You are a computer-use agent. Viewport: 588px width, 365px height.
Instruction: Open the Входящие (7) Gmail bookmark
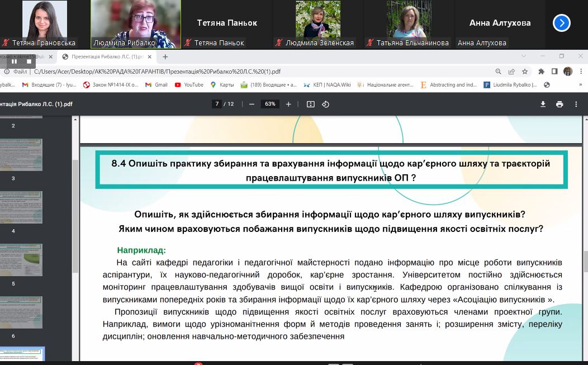(x=49, y=85)
